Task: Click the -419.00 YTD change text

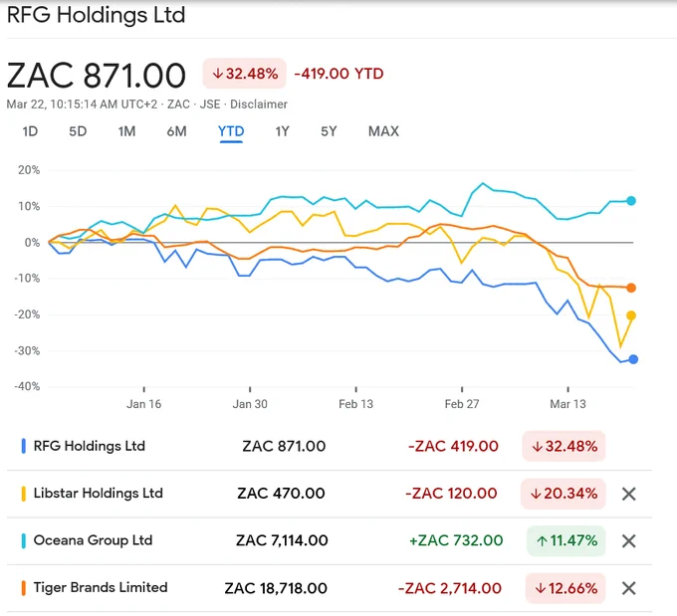Action: [x=338, y=74]
